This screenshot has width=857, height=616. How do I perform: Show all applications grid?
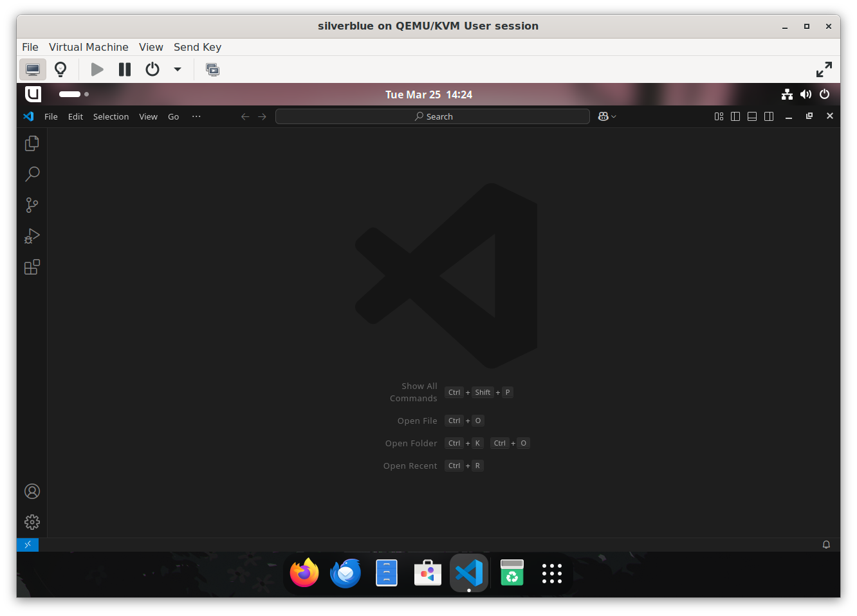552,573
